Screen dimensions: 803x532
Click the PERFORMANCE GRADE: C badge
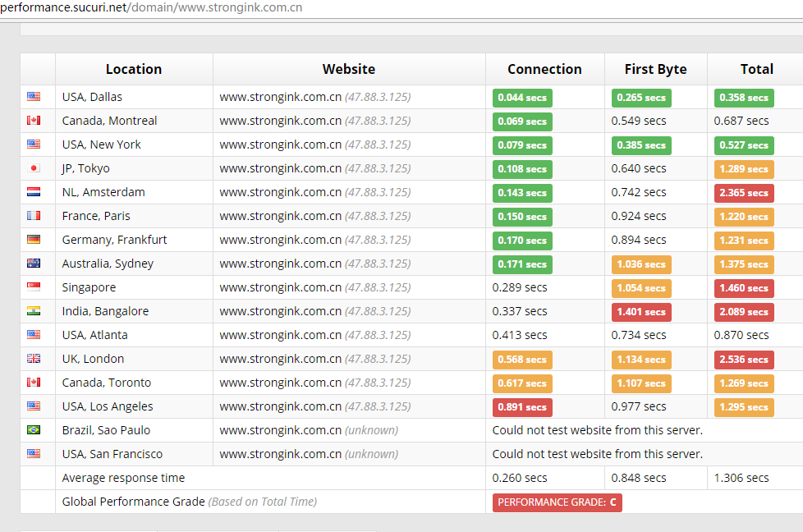558,502
